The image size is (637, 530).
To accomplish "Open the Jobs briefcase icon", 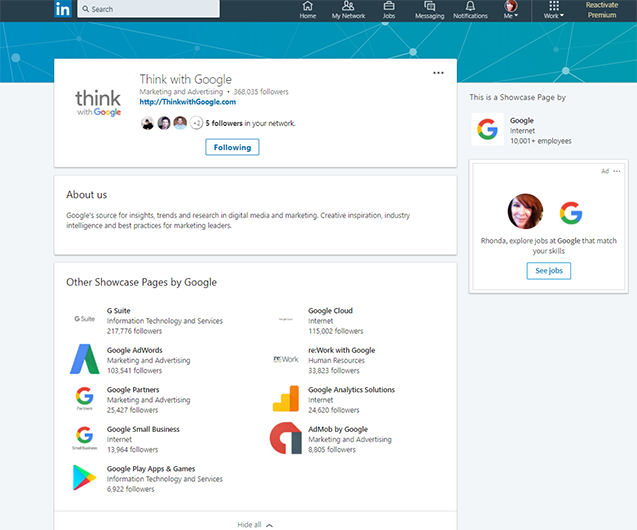I will pos(389,10).
